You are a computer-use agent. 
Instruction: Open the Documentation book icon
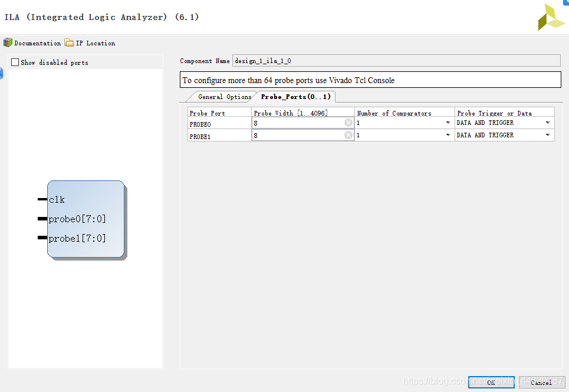click(8, 43)
